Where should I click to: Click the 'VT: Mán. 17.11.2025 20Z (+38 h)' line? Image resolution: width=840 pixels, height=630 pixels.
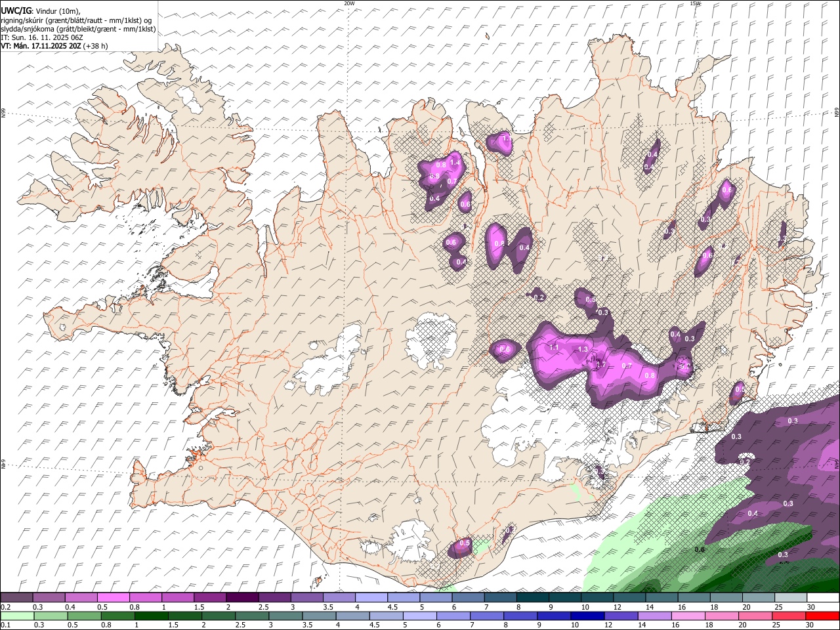[x=54, y=46]
